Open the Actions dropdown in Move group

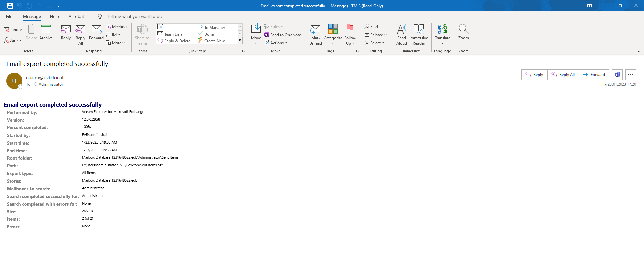276,43
